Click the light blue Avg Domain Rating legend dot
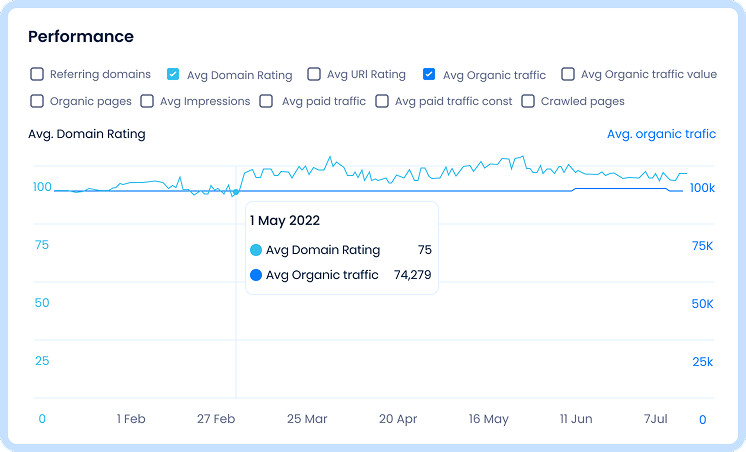 pyautogui.click(x=256, y=250)
